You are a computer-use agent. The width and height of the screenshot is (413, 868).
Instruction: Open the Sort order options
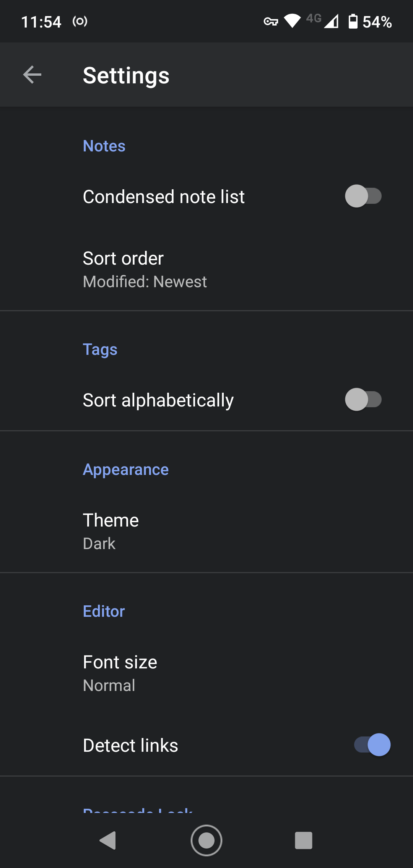point(145,270)
